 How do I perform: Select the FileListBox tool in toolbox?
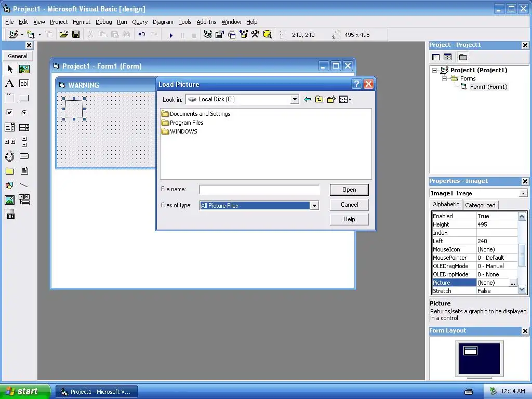coord(24,170)
